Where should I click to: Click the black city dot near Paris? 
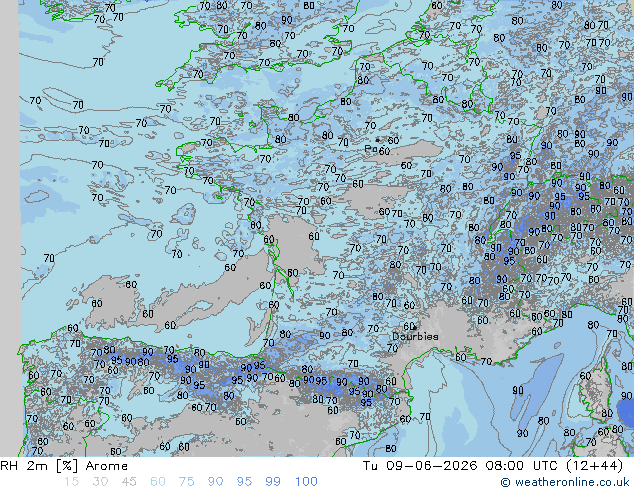(378, 140)
